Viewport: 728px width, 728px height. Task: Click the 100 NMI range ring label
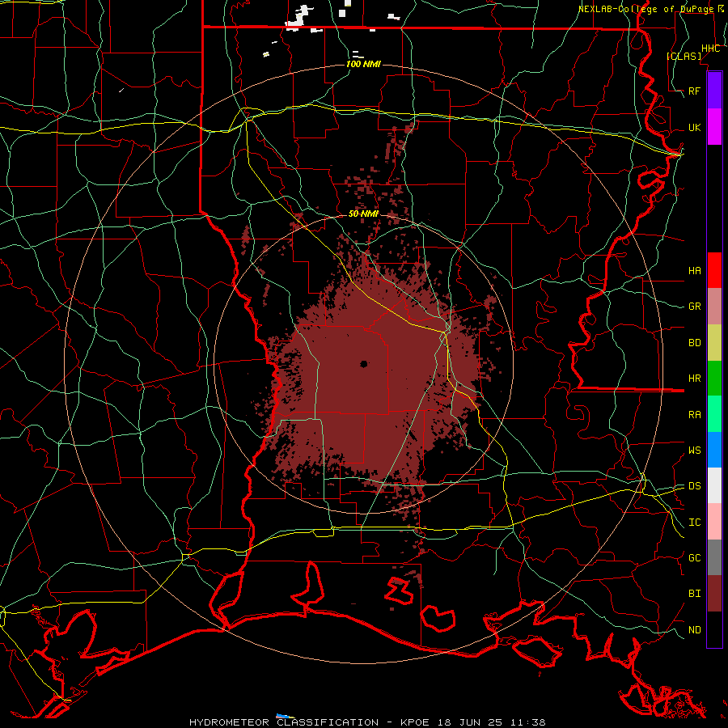[x=363, y=64]
